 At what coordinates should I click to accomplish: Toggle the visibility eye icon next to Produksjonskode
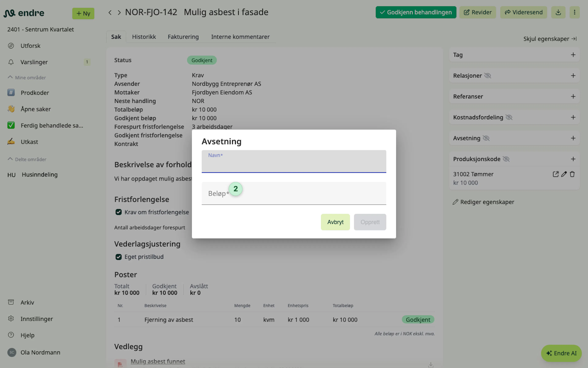pos(506,159)
